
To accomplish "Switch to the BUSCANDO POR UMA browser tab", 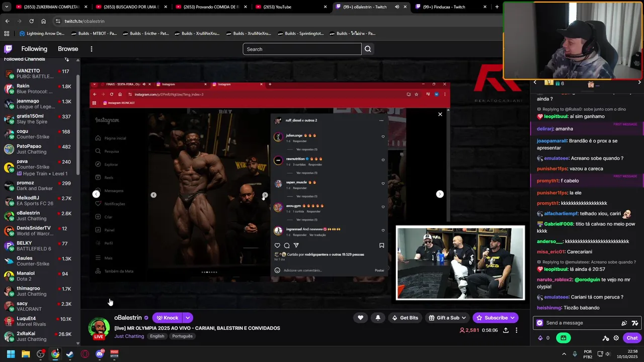I will coord(131,7).
